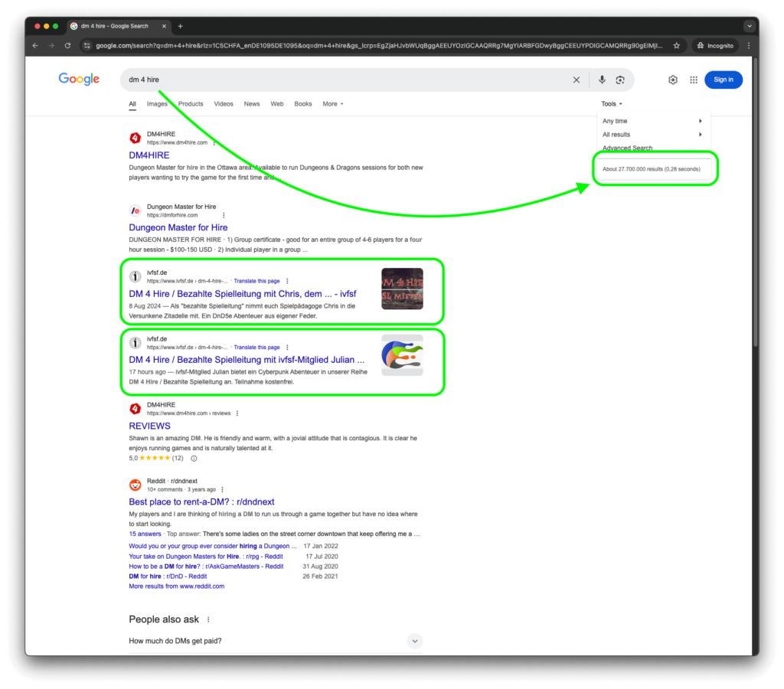Image resolution: width=784 pixels, height=689 pixels.
Task: Expand the tab search chevron in the title bar
Action: pyautogui.click(x=749, y=26)
